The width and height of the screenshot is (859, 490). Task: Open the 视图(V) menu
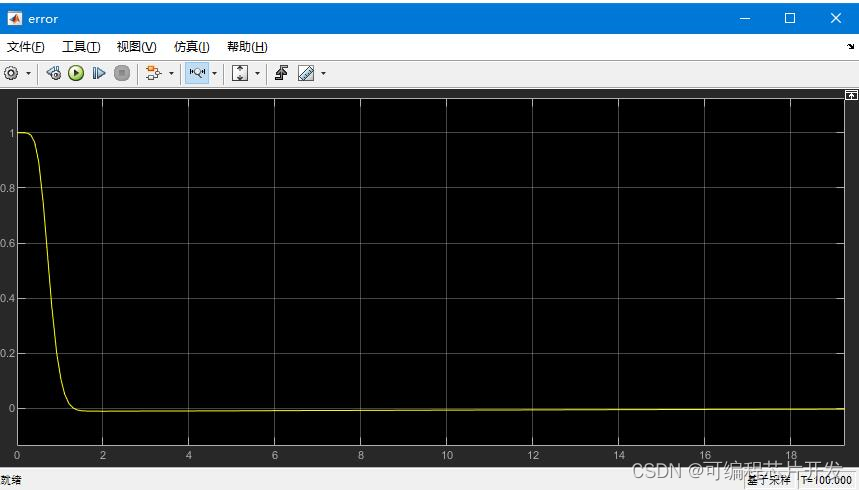(x=136, y=47)
